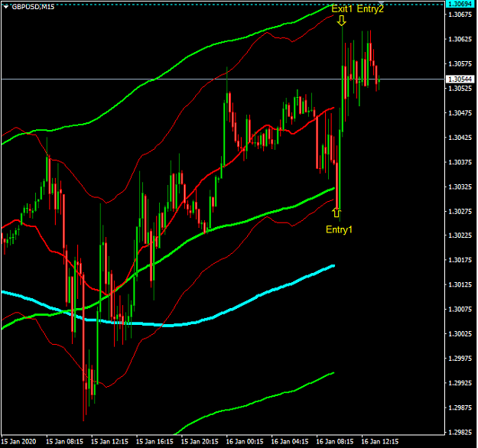Select the 1.30694 cyan price marker
Screen dimensions: 478x448
pyautogui.click(x=460, y=4)
